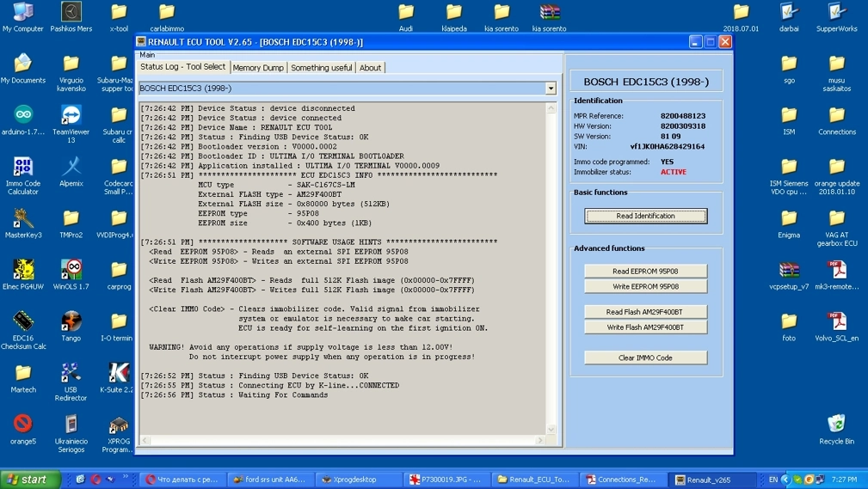Click EN language indicator in tray
Viewport: 868px width, 489px height.
773,480
